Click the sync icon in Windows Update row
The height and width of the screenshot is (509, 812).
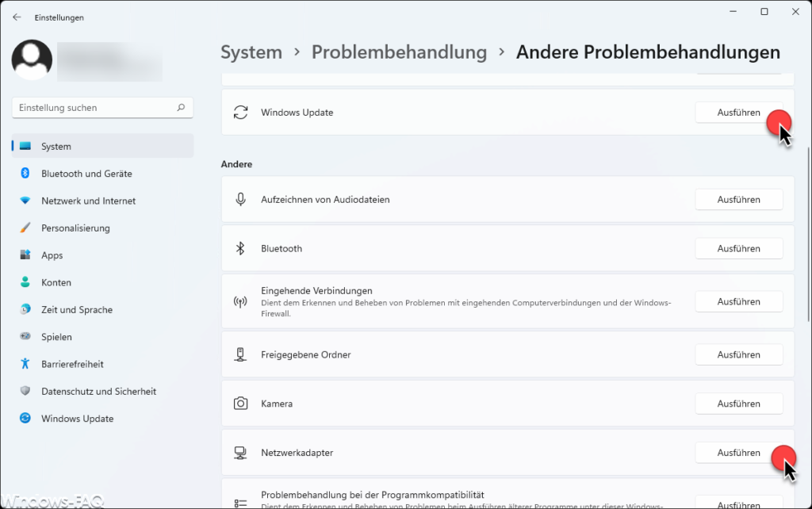[x=240, y=113]
